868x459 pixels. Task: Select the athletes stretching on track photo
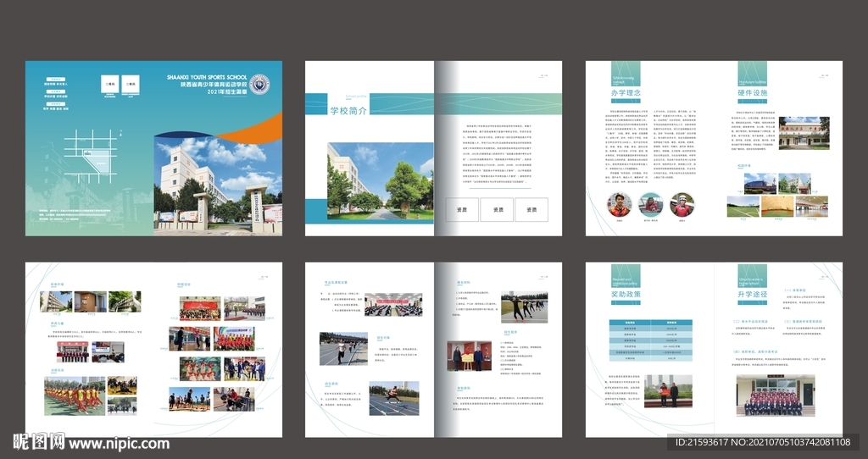click(524, 307)
